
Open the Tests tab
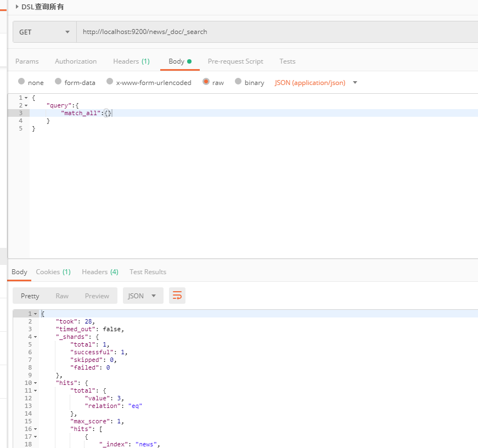pos(288,61)
